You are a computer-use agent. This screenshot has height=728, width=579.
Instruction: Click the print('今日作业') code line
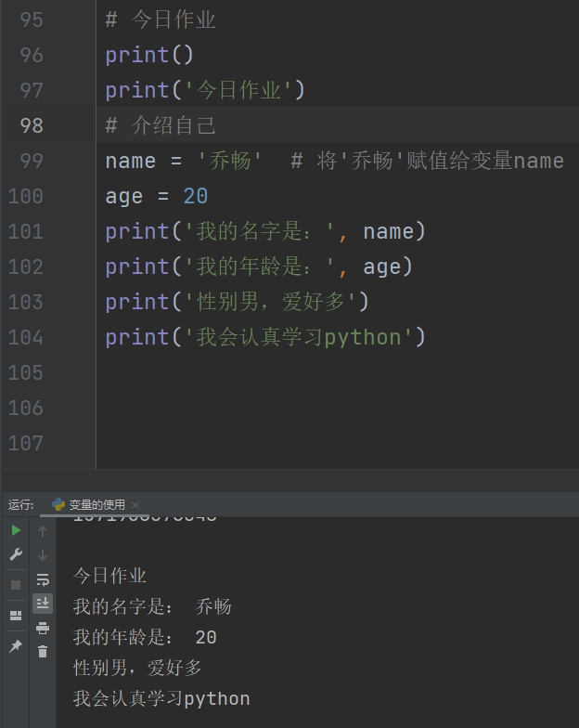(204, 90)
